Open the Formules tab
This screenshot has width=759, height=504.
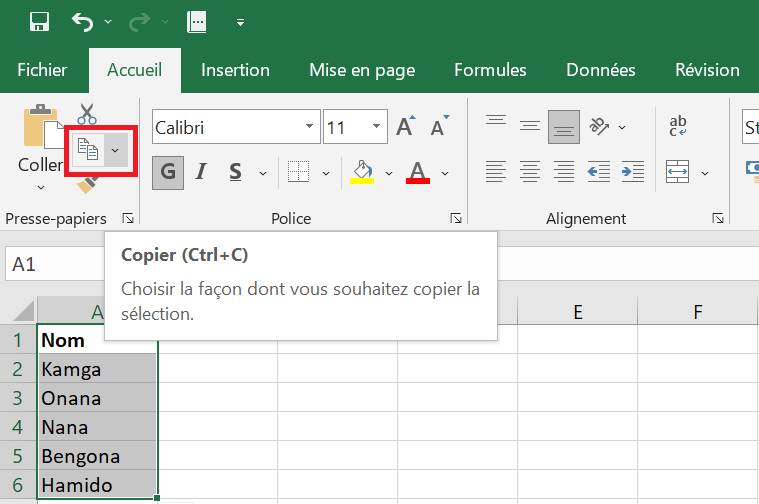pos(490,70)
